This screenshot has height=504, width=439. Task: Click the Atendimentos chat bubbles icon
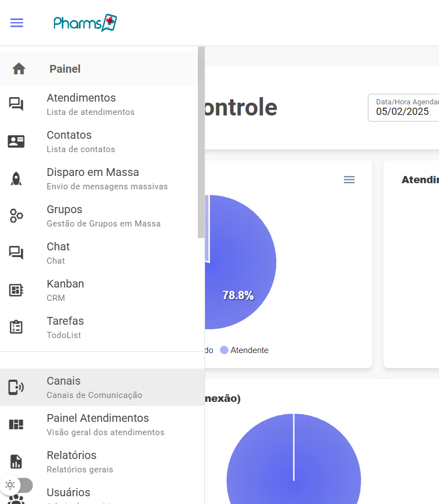(x=16, y=104)
